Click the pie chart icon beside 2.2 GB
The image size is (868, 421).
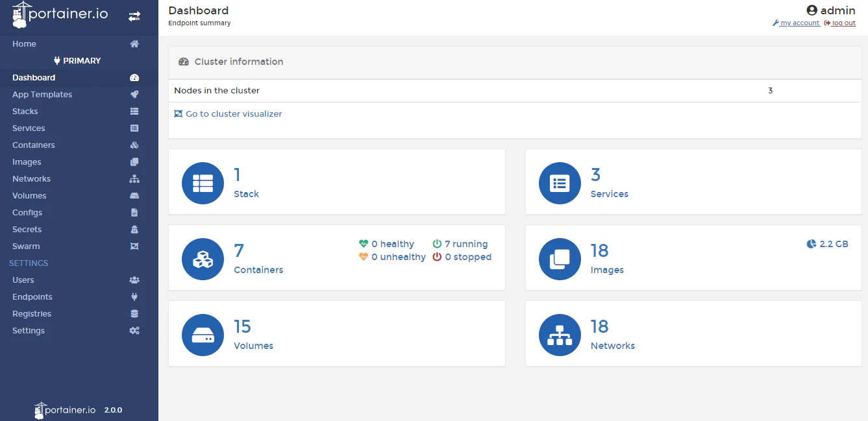tap(812, 244)
